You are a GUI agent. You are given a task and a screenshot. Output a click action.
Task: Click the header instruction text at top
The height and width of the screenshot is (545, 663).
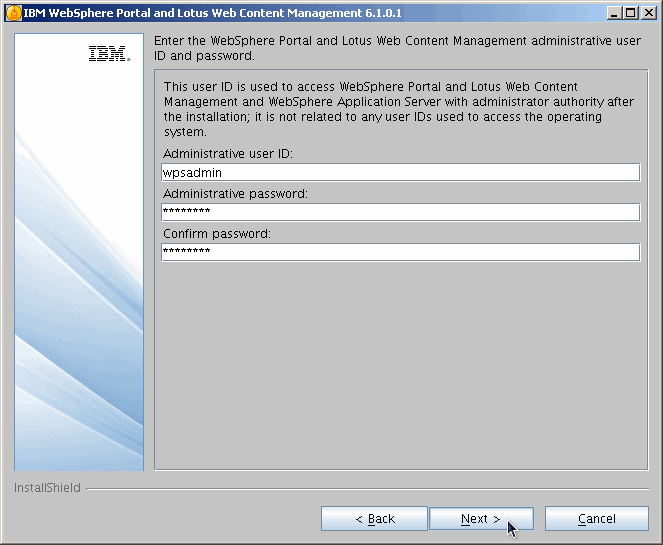coord(395,48)
